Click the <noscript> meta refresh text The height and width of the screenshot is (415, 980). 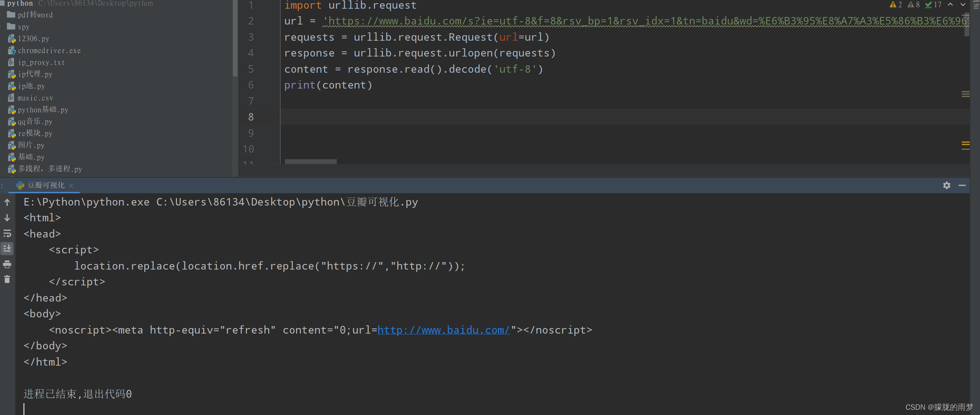click(320, 330)
